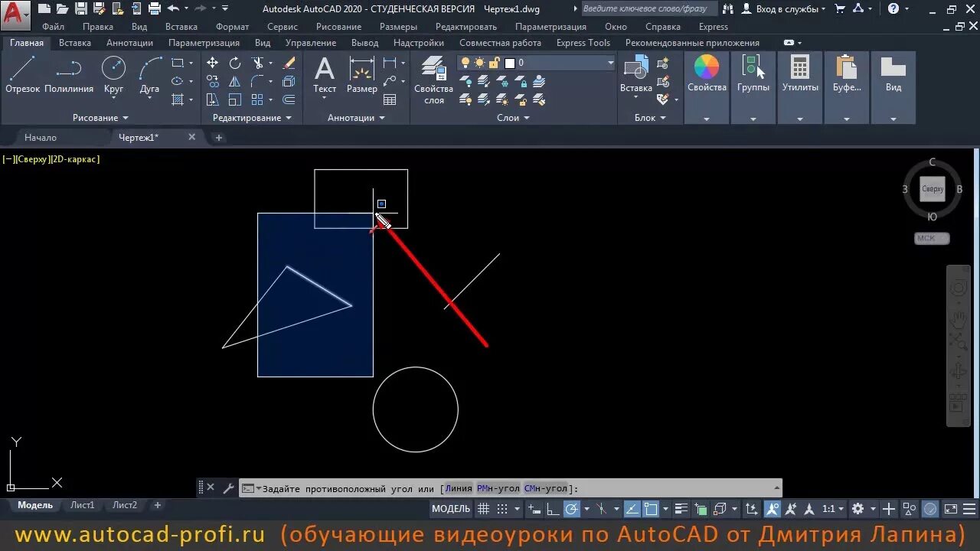
Task: Toggle lineweight display in status bar
Action: (x=681, y=509)
